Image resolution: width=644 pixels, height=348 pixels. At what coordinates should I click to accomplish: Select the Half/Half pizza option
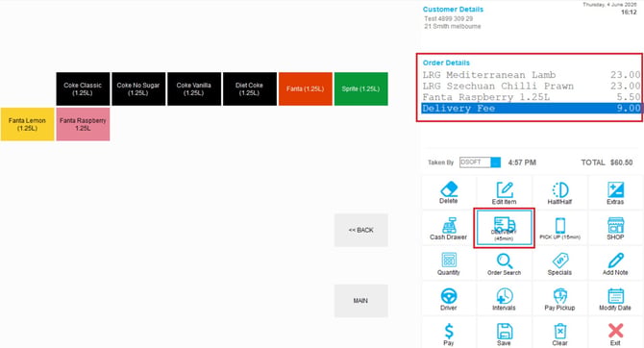coord(559,192)
